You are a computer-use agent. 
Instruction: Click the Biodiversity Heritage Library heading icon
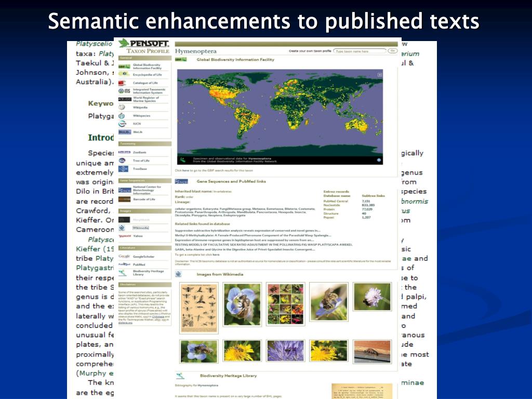180,376
